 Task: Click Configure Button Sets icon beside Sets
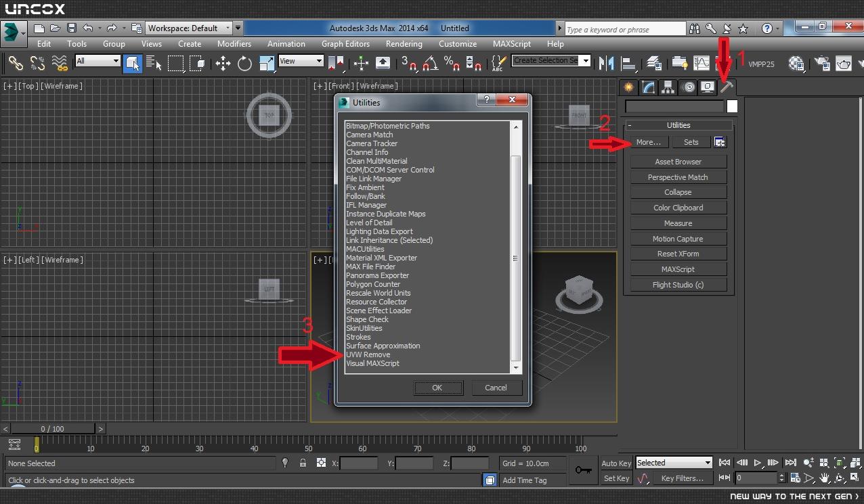tap(719, 142)
